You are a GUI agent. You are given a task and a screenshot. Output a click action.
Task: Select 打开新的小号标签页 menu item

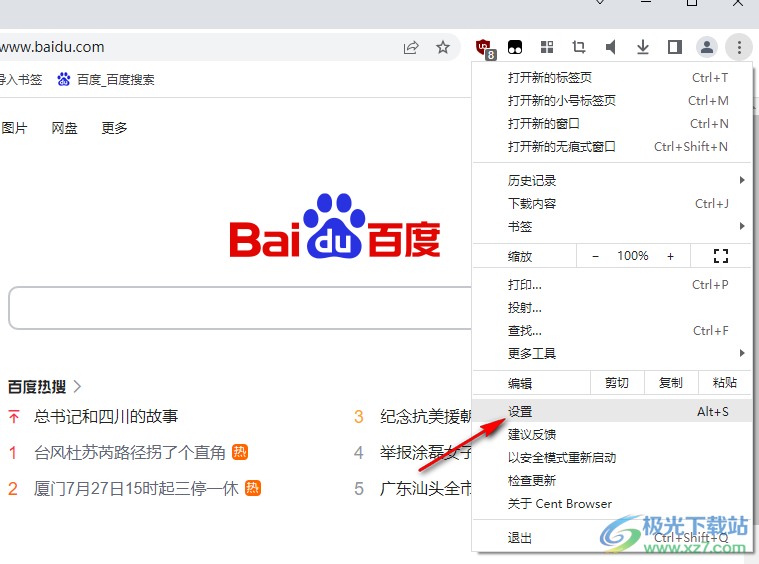[x=611, y=101]
